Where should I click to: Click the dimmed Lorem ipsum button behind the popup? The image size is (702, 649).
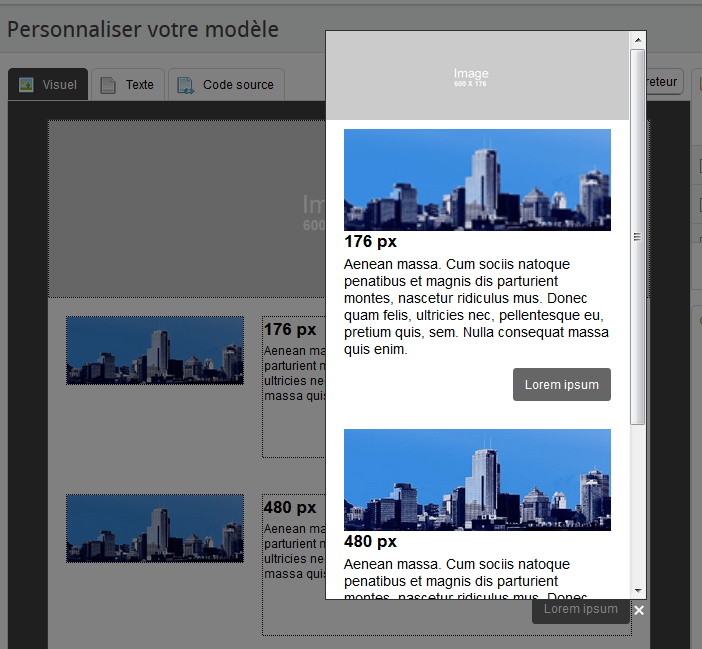(580, 609)
